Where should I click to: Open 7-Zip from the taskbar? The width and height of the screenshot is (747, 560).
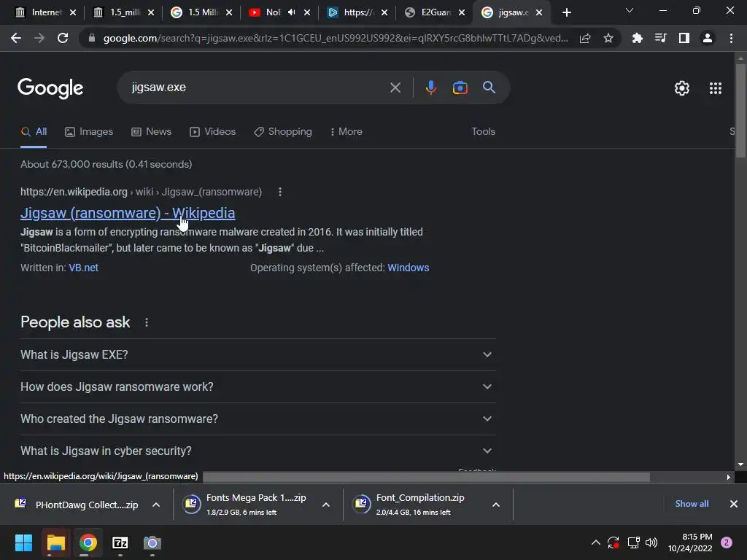pos(120,542)
